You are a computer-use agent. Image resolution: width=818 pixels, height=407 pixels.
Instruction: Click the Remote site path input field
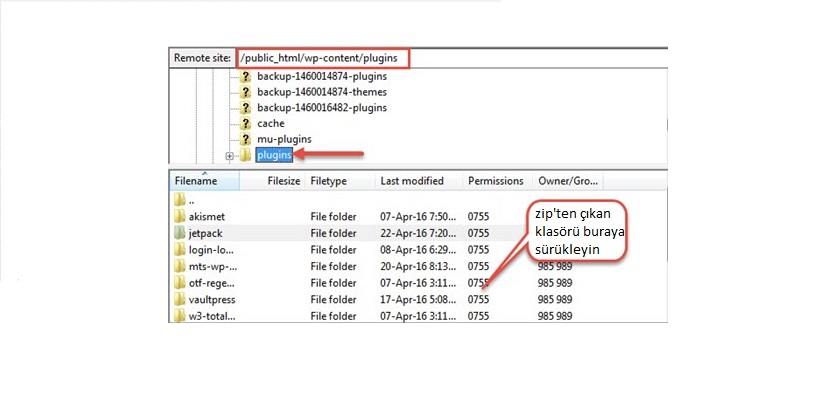pyautogui.click(x=452, y=58)
